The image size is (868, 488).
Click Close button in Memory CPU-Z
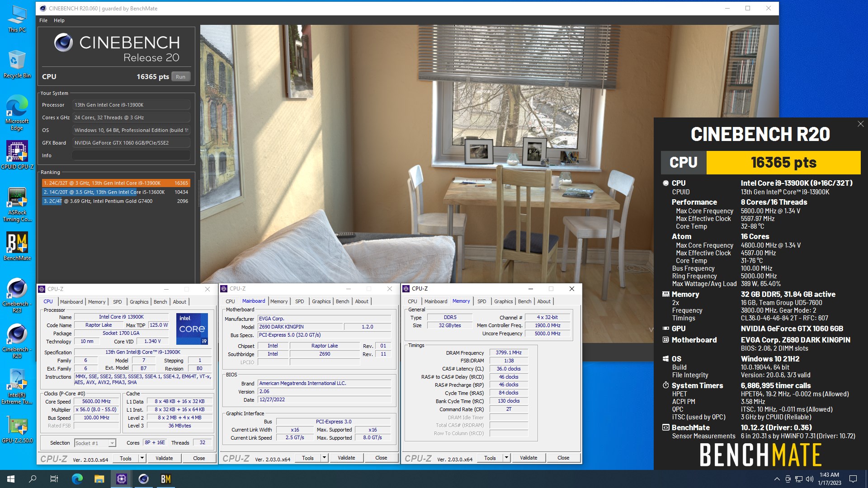point(563,458)
